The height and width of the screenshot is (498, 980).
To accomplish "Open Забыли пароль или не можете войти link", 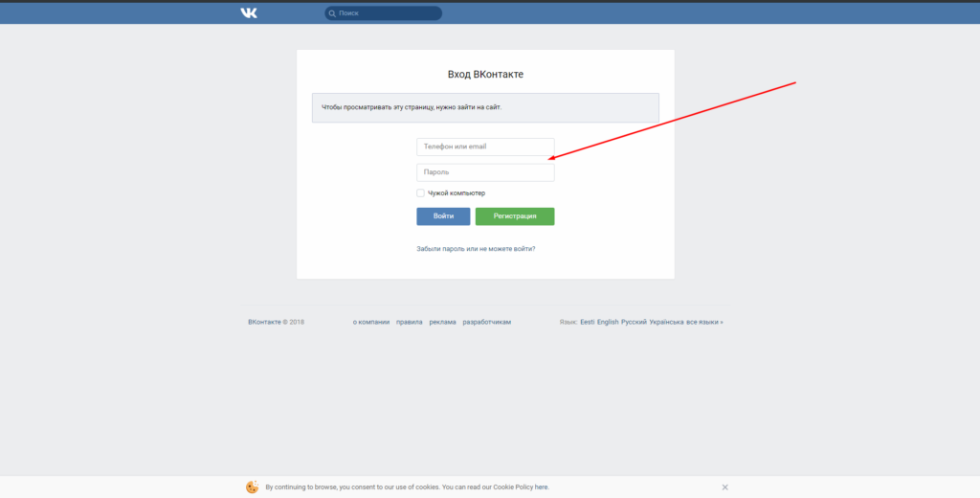I will (477, 249).
